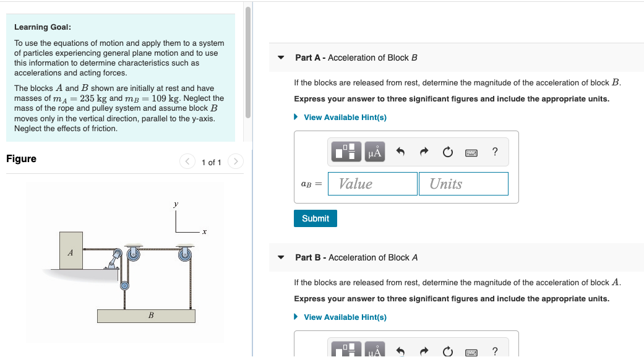
Task: Click the Submit button for Part A
Action: pos(315,218)
